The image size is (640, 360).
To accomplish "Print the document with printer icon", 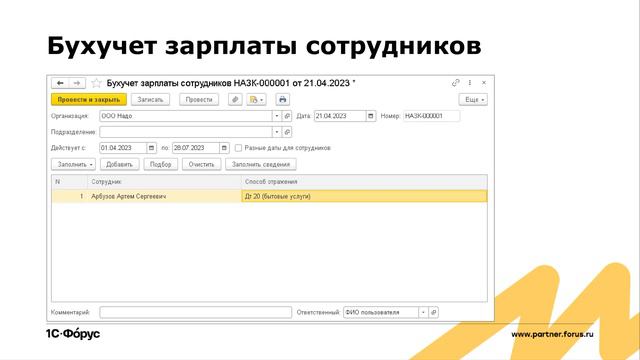I will tap(282, 100).
